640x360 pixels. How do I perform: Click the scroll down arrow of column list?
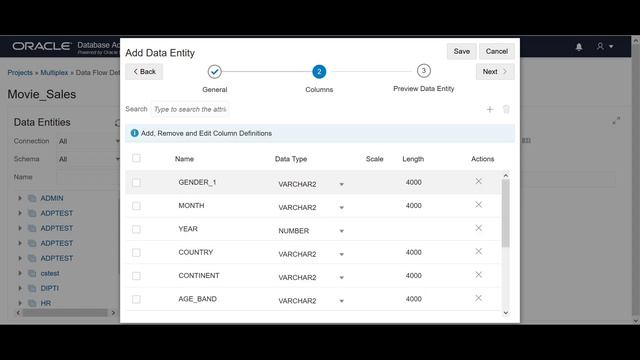pyautogui.click(x=506, y=313)
